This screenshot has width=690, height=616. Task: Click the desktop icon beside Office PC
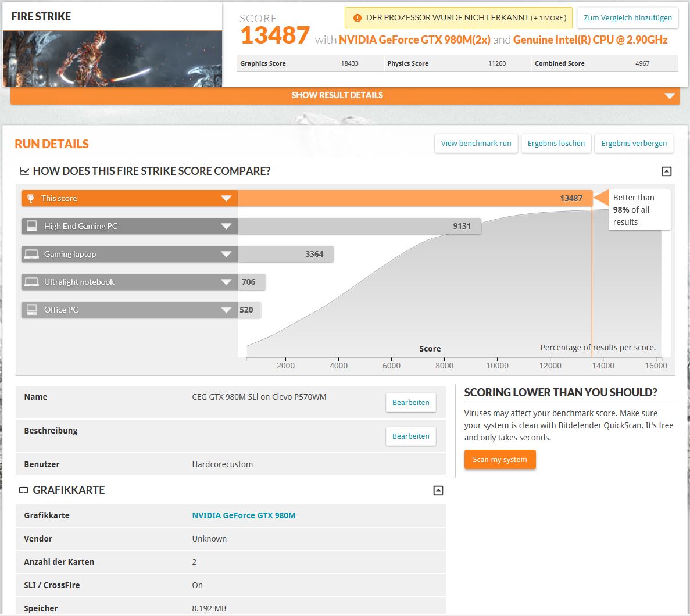pyautogui.click(x=32, y=310)
